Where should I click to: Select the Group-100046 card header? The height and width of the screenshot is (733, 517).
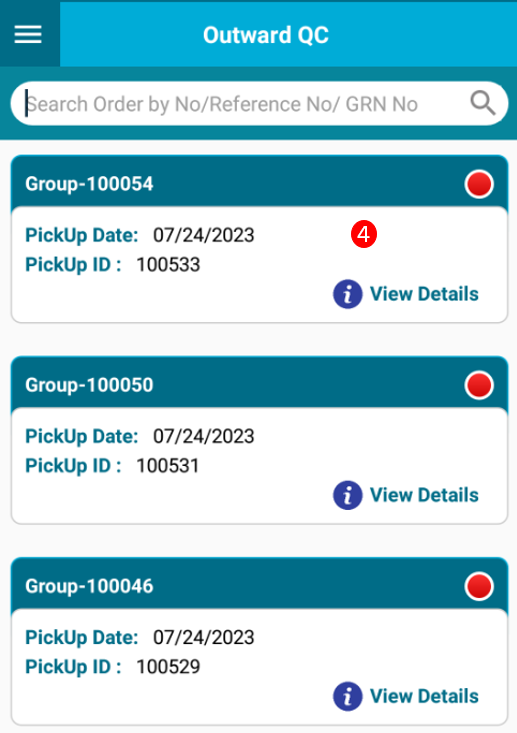(x=259, y=585)
